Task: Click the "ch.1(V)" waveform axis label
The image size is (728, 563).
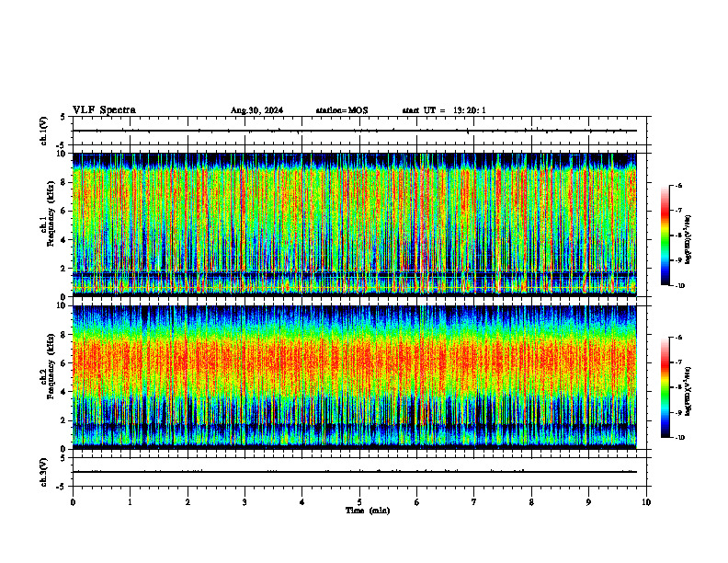Action: [43, 131]
